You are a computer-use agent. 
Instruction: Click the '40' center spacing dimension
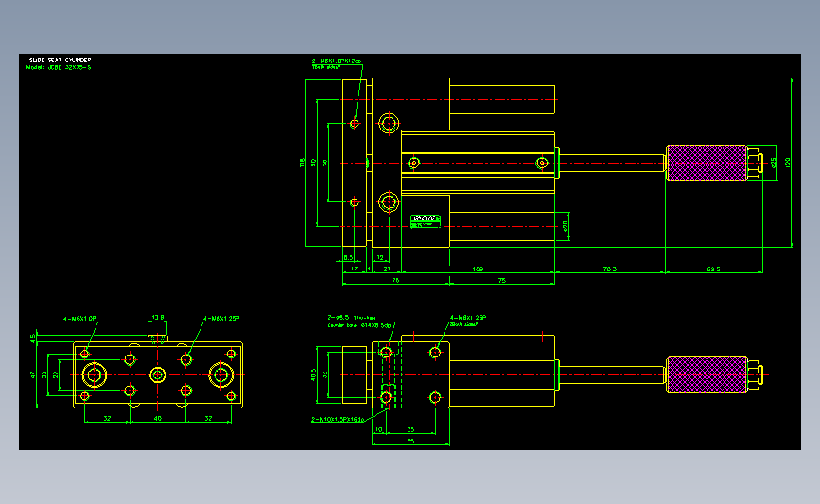click(x=157, y=418)
